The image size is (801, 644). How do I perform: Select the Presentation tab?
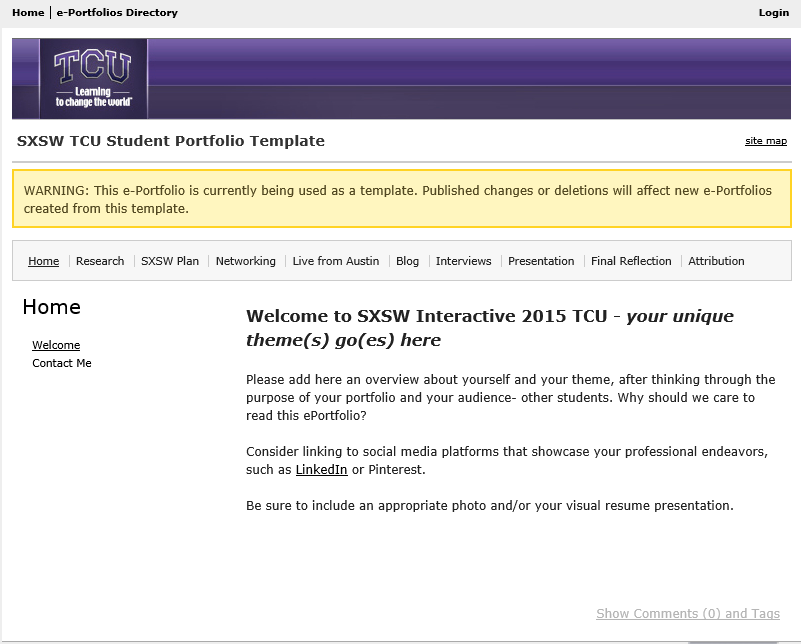pyautogui.click(x=541, y=261)
